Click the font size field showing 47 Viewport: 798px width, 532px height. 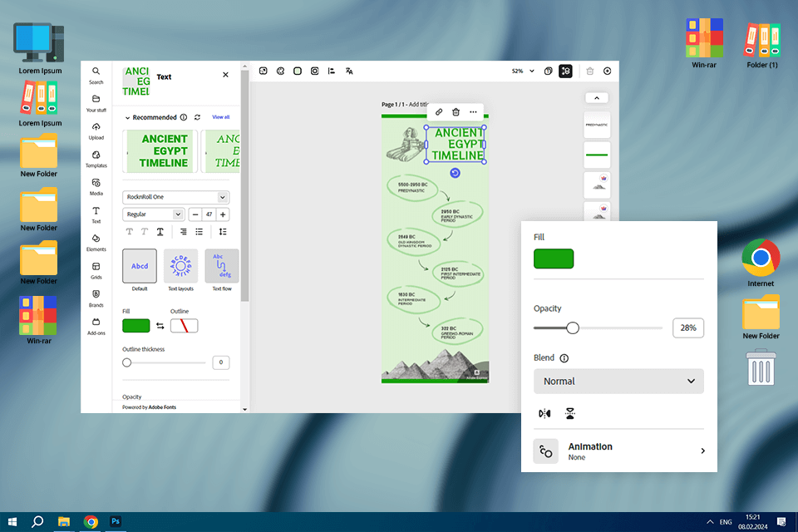(x=209, y=214)
